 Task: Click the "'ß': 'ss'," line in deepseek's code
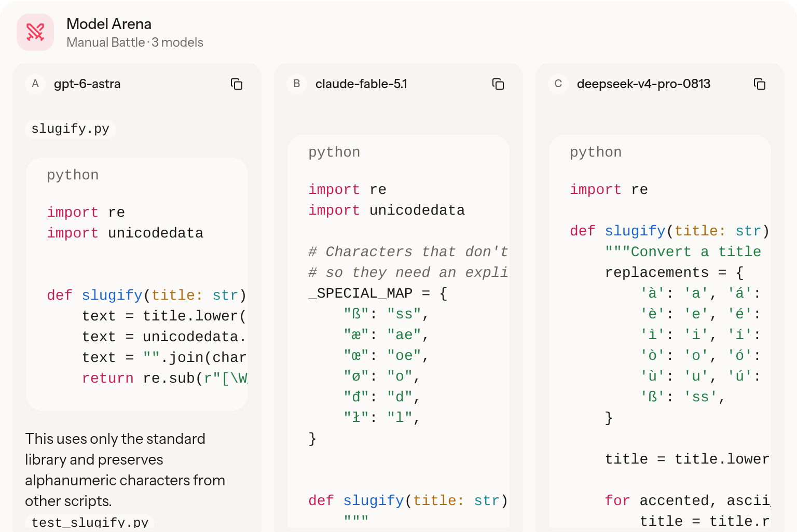pos(682,397)
